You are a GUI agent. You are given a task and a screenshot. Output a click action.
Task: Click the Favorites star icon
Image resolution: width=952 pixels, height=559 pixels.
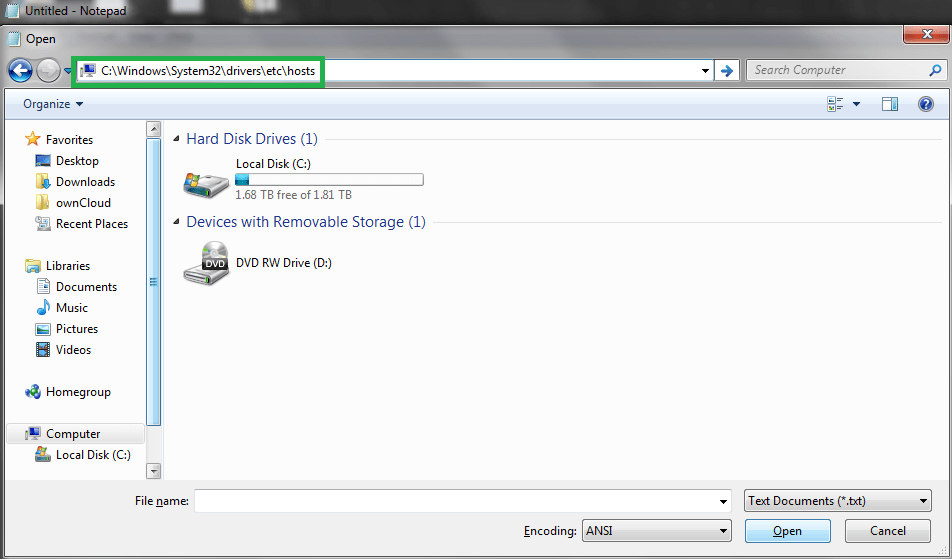click(32, 139)
